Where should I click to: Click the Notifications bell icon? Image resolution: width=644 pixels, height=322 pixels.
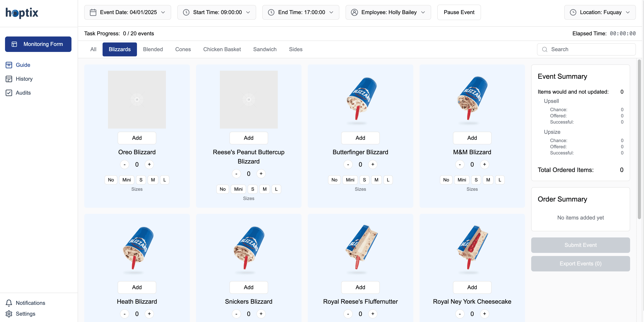point(9,303)
